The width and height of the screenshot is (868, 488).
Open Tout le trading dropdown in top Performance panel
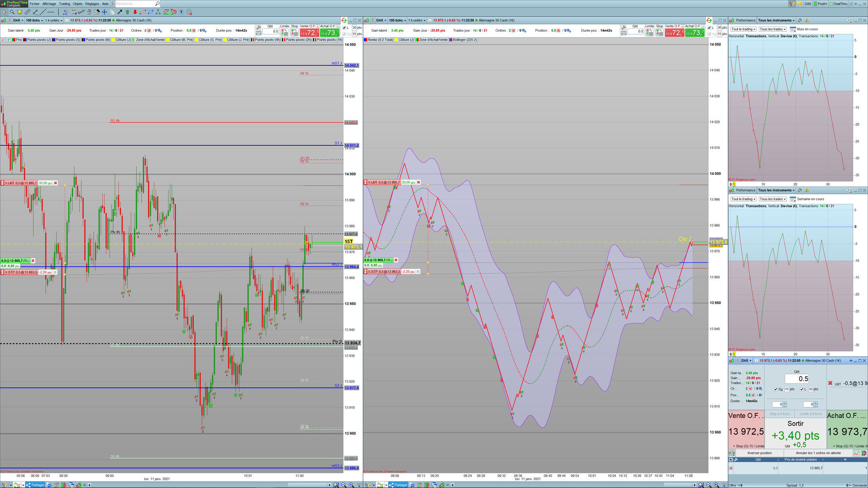pos(743,29)
